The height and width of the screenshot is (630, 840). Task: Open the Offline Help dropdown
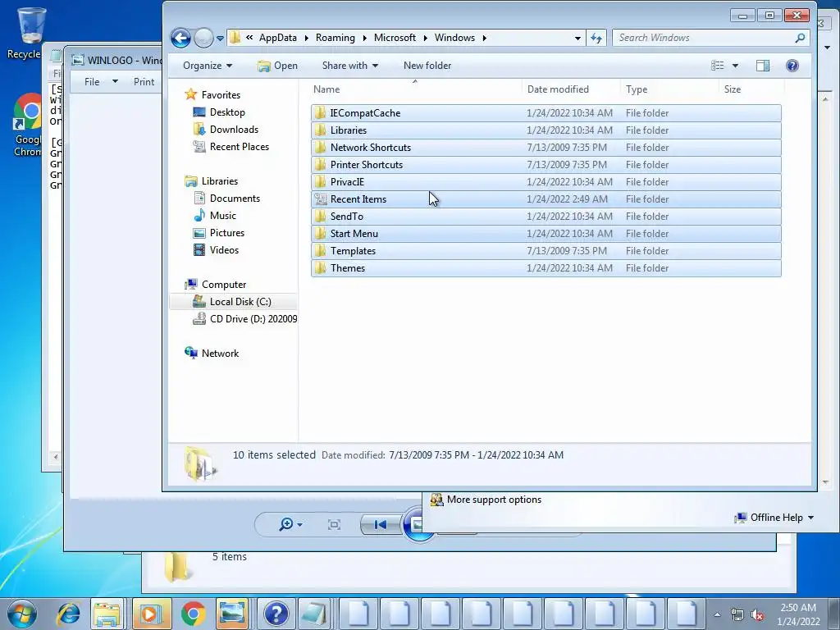pyautogui.click(x=774, y=518)
